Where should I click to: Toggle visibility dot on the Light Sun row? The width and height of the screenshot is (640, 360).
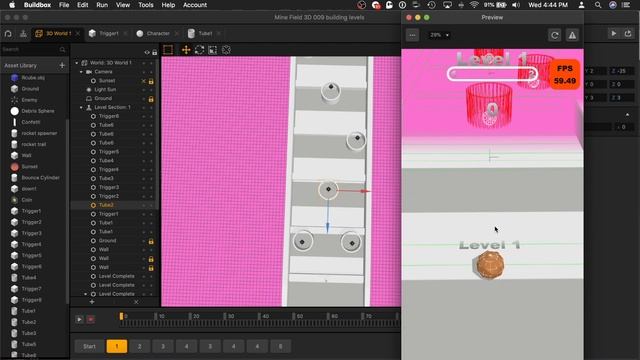(x=144, y=89)
